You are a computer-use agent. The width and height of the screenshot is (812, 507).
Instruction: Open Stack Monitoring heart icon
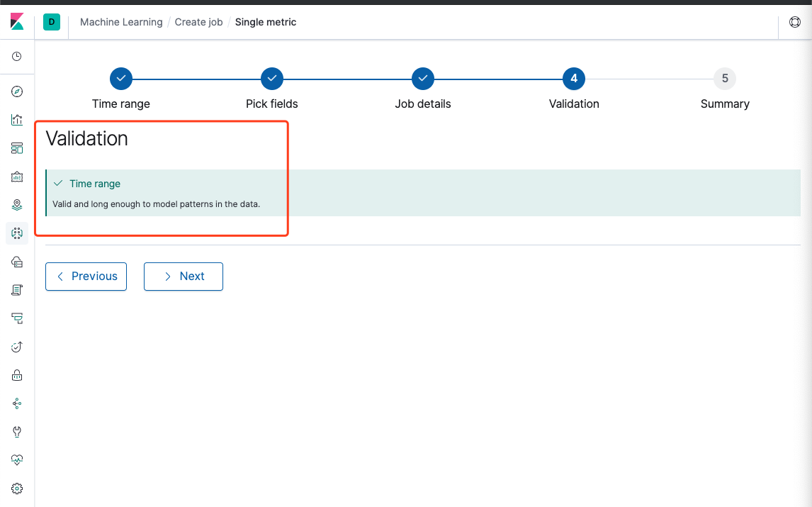click(17, 459)
